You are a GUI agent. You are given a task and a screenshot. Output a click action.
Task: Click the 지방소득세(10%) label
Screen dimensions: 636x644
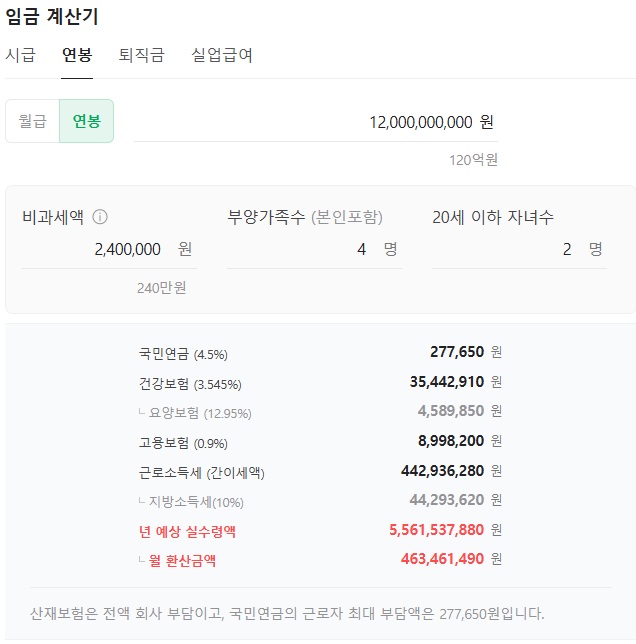[x=196, y=501]
